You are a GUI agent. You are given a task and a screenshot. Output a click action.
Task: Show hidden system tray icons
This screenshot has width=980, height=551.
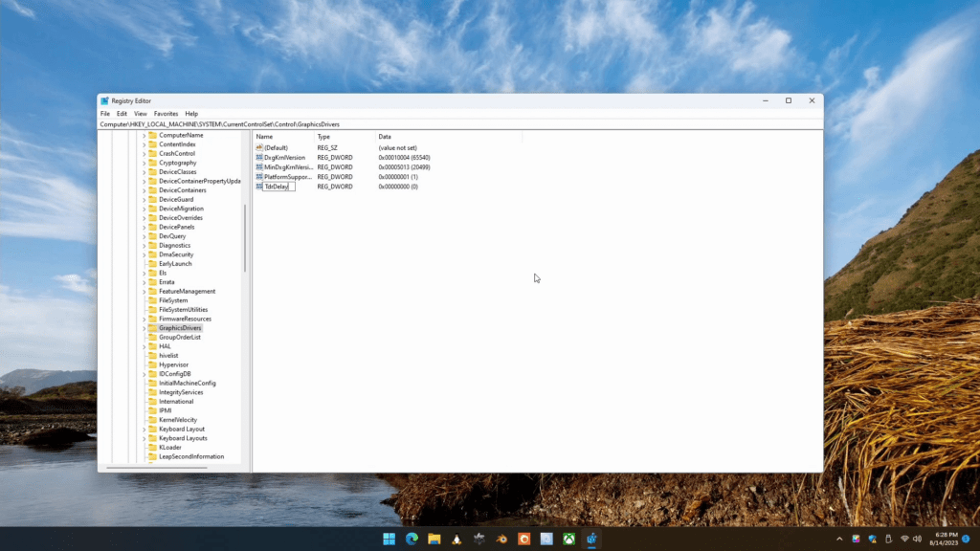pyautogui.click(x=839, y=539)
